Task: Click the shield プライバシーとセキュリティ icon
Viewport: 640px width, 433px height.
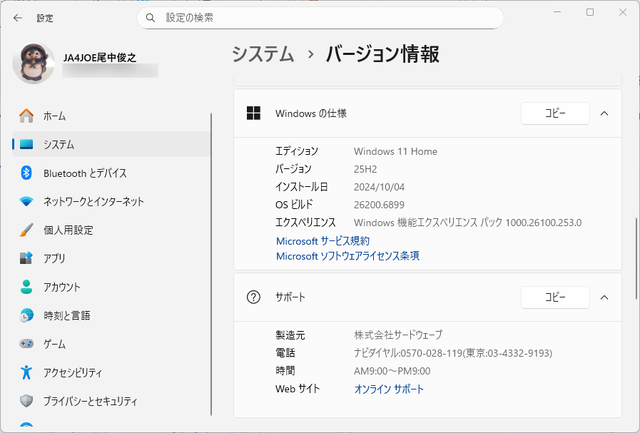Action: pyautogui.click(x=27, y=401)
